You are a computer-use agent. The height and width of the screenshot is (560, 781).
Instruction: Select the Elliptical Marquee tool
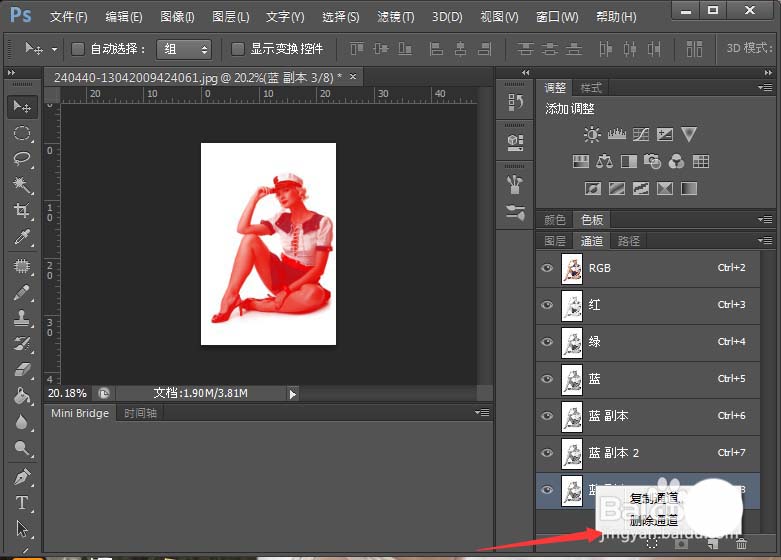(x=22, y=133)
